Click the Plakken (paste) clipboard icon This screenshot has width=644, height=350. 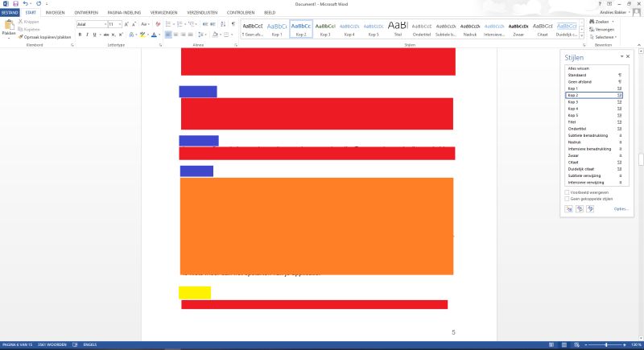pos(9,26)
